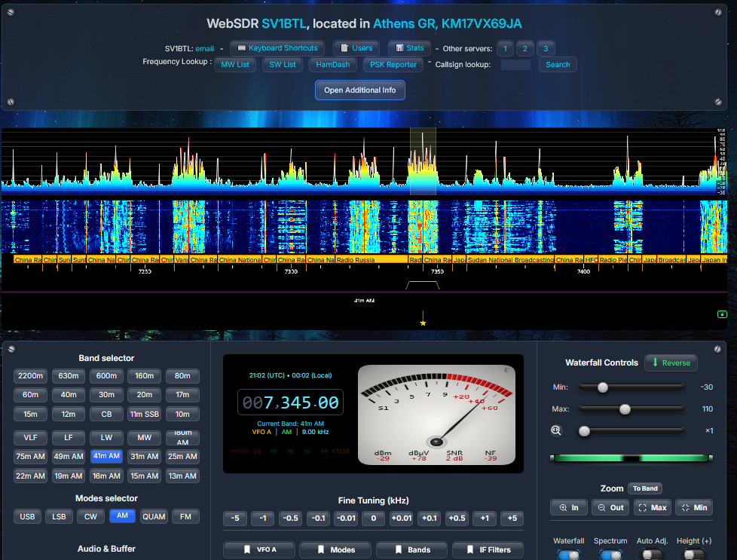Adjust the waterfall Max slider
The width and height of the screenshot is (737, 560).
(631, 409)
